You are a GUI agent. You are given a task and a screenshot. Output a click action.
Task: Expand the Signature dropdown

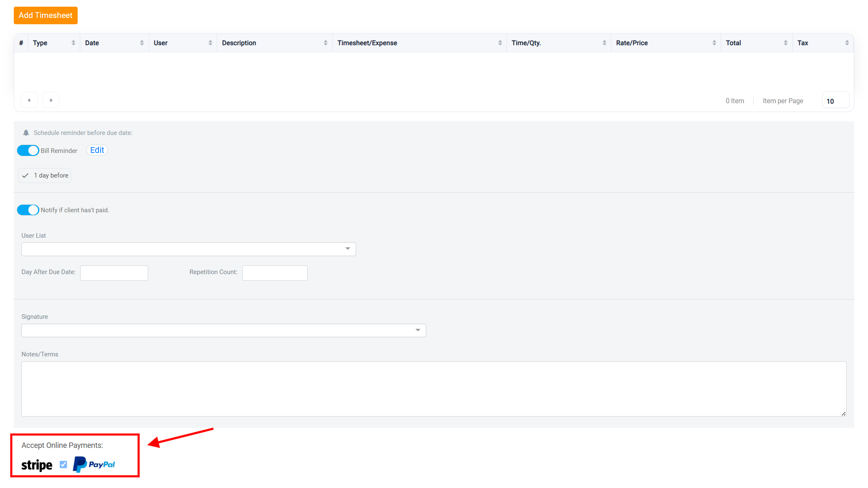[x=224, y=330]
